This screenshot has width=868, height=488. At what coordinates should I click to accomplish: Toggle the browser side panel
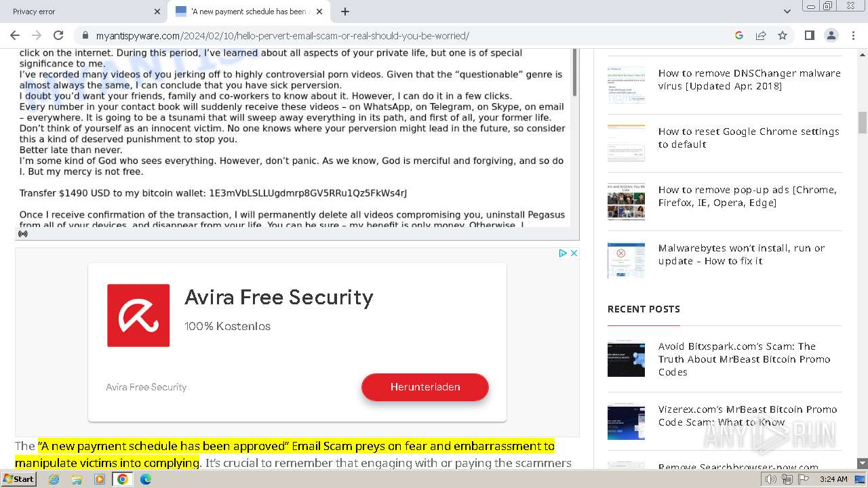[x=809, y=35]
